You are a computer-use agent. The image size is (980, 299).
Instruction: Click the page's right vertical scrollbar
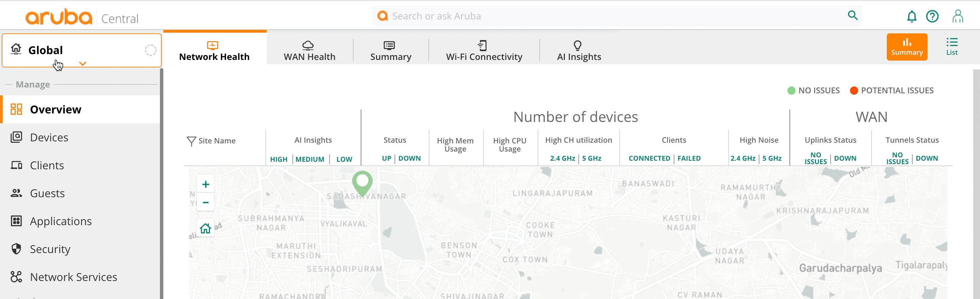(976, 184)
